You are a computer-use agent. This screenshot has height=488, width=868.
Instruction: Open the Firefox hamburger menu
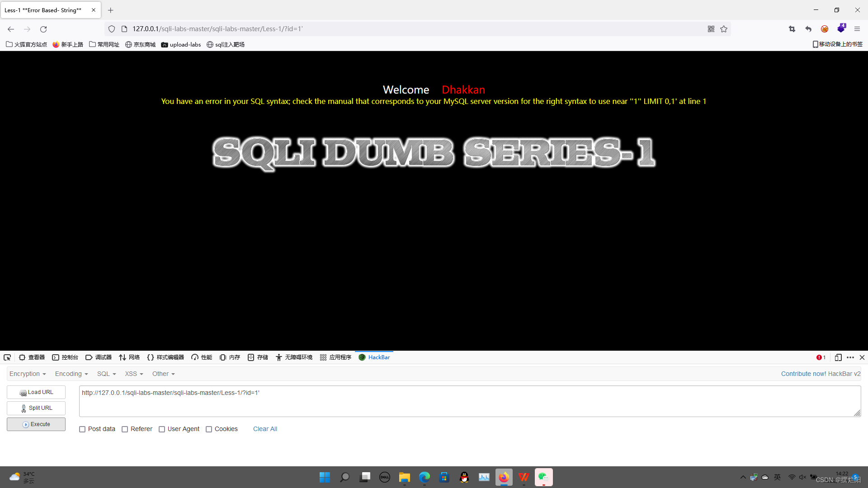(x=857, y=29)
